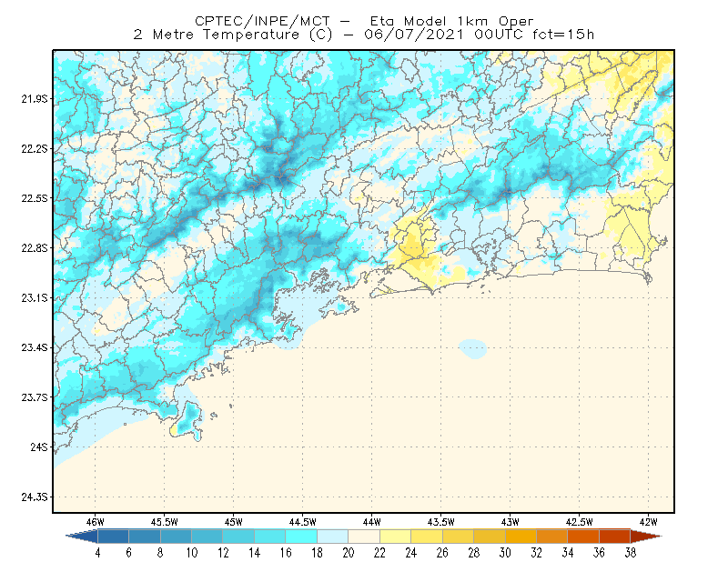
Task: Click the colorbar value label '20'
Action: tap(349, 553)
